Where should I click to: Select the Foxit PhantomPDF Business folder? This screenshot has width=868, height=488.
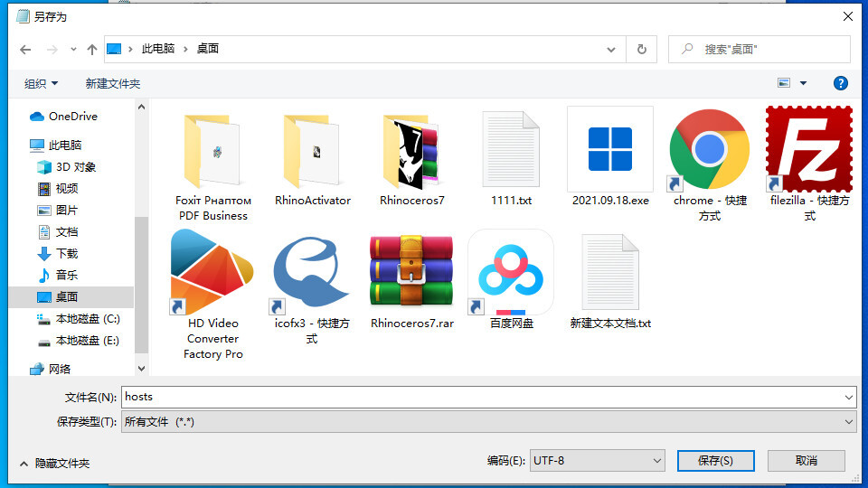[x=212, y=152]
